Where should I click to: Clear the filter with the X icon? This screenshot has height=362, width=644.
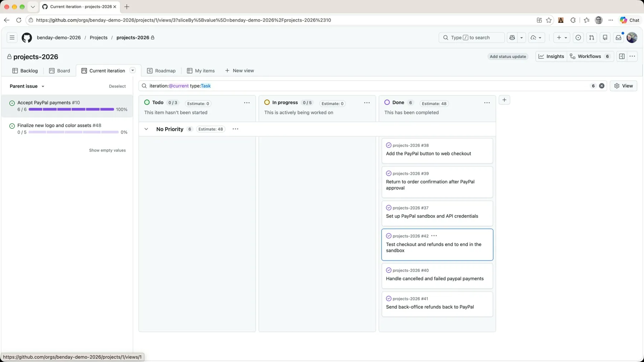602,86
